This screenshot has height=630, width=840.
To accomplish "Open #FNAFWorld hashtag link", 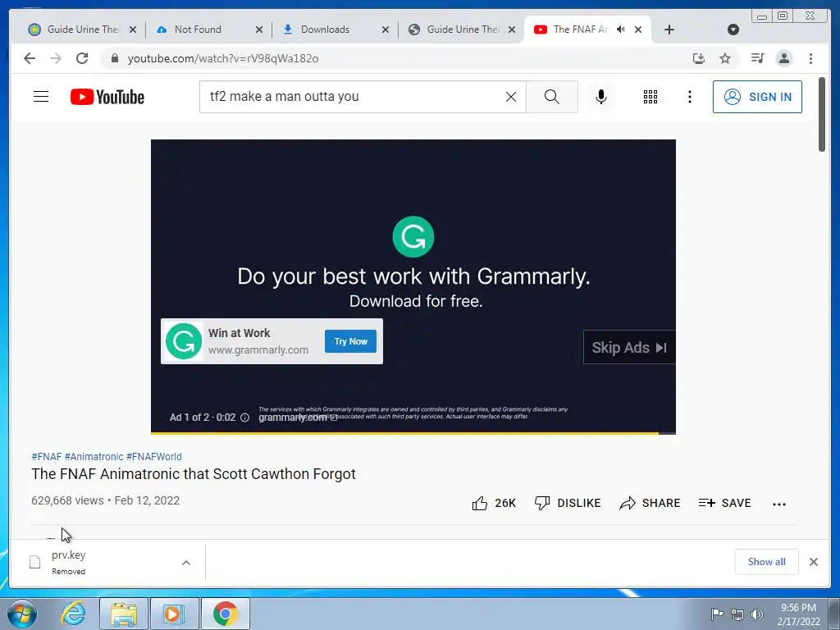I will 154,456.
